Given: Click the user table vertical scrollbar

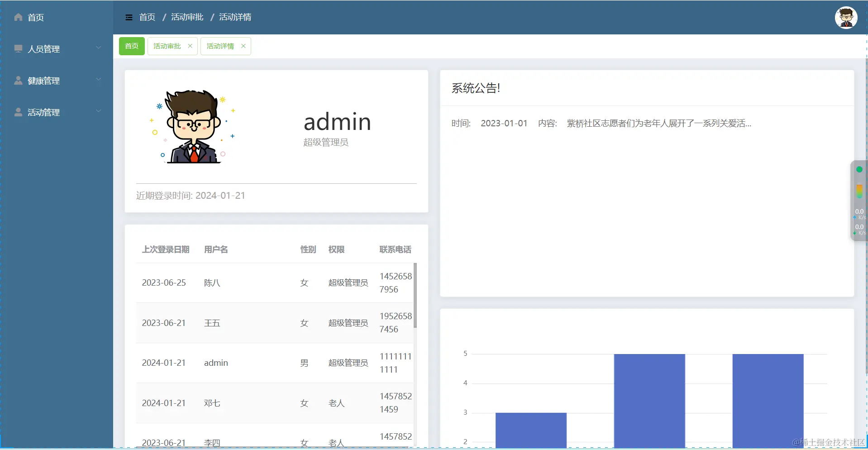Looking at the screenshot, I should pyautogui.click(x=415, y=295).
